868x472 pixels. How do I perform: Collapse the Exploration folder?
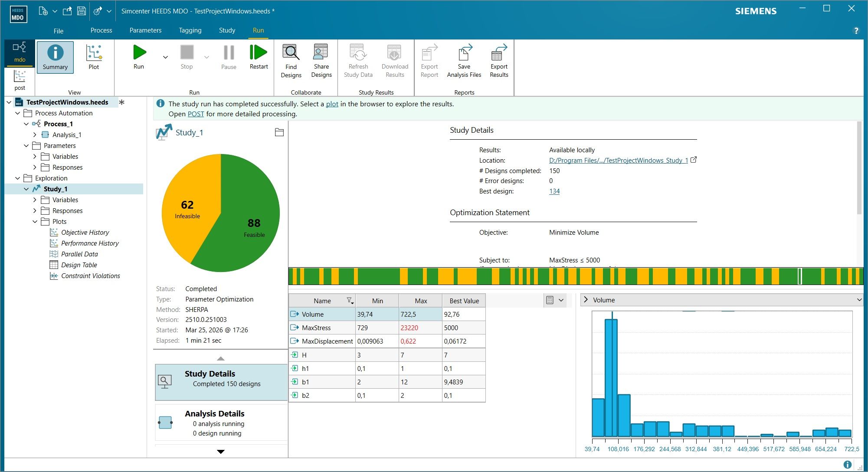click(18, 178)
